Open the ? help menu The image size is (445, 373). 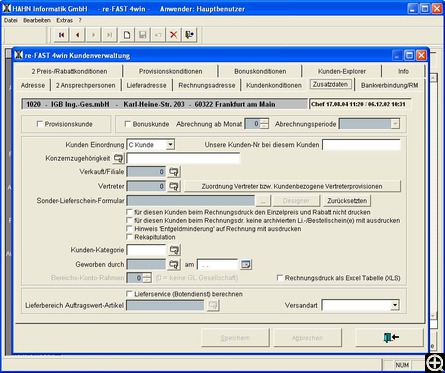click(x=80, y=20)
